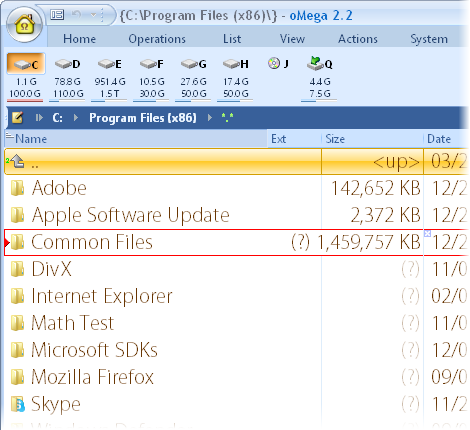Click the 2,372 KB size value

[x=385, y=215]
